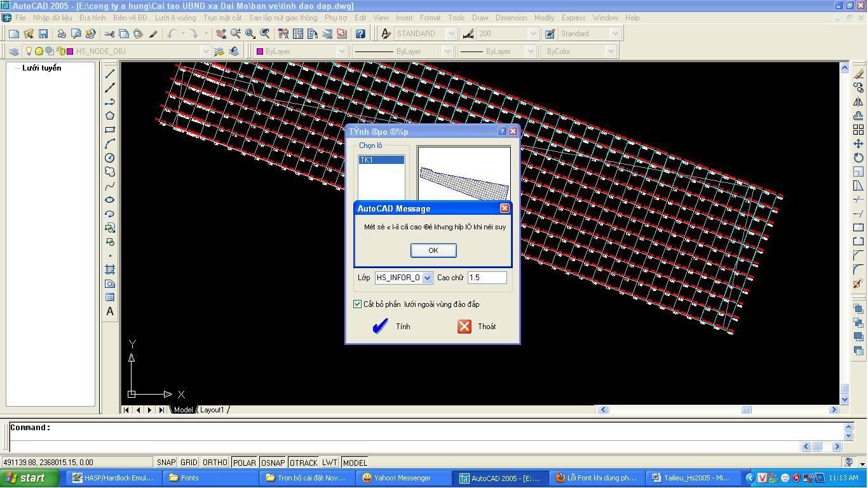Select the Move modify tool

(858, 144)
